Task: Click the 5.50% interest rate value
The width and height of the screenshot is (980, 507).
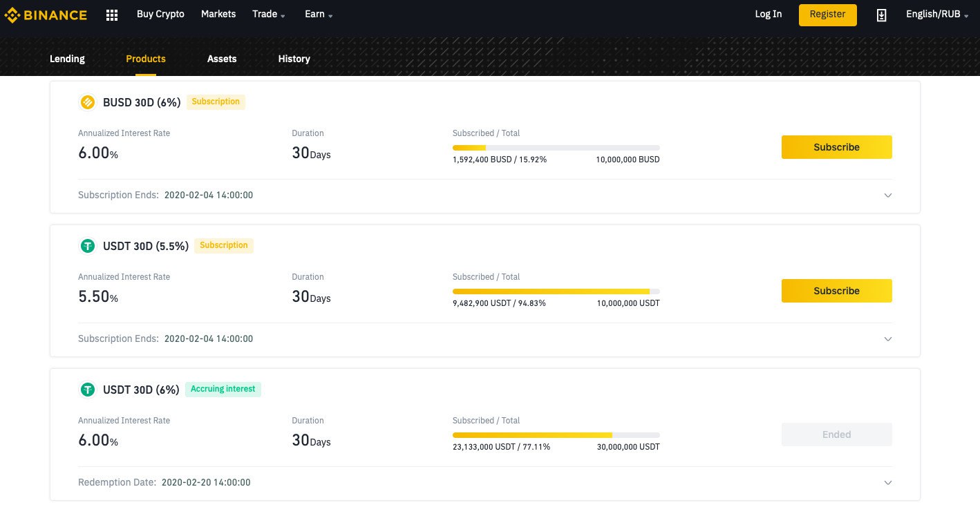Action: 98,297
